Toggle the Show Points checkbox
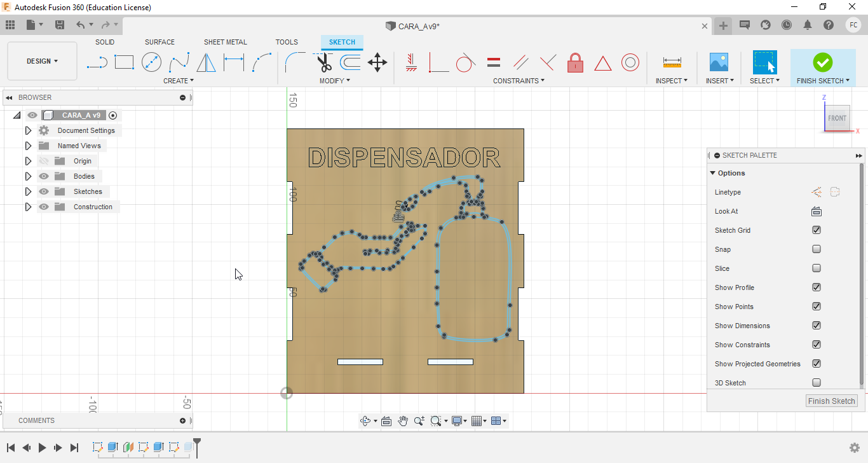This screenshot has height=463, width=868. pyautogui.click(x=817, y=307)
